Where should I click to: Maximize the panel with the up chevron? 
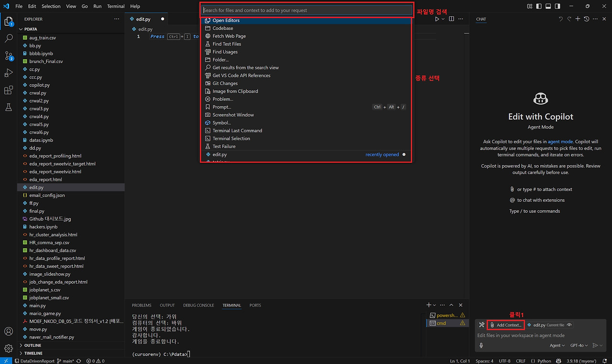[451, 305]
